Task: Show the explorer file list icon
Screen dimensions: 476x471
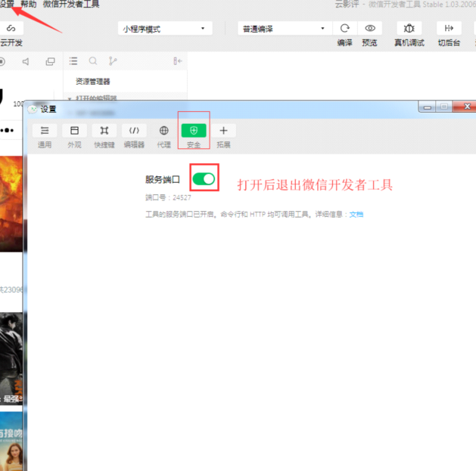Action: coord(73,61)
